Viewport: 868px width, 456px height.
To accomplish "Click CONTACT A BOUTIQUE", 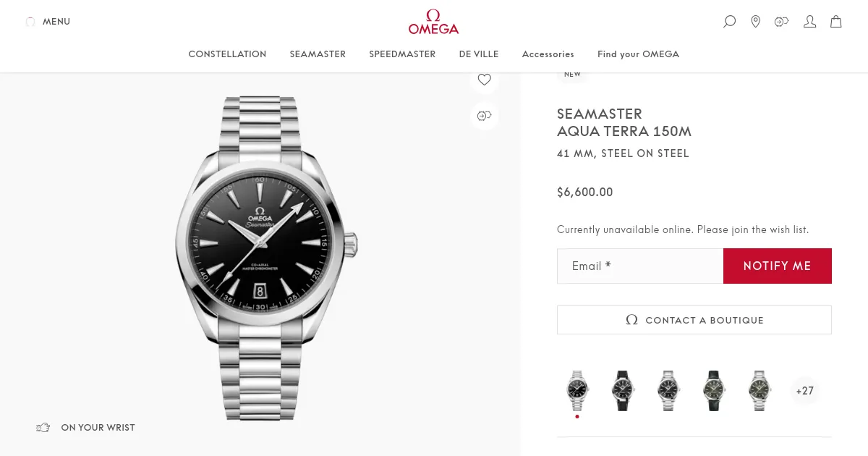I will (694, 320).
